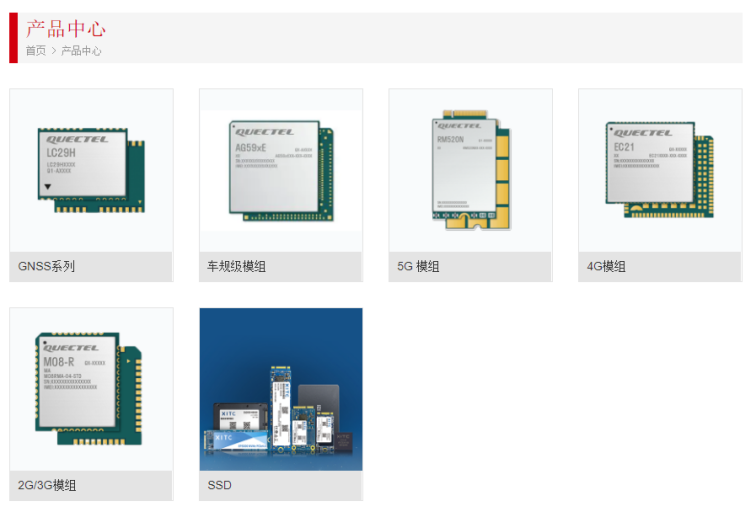Click the QUECTEL logo on EC21 module

[x=643, y=133]
